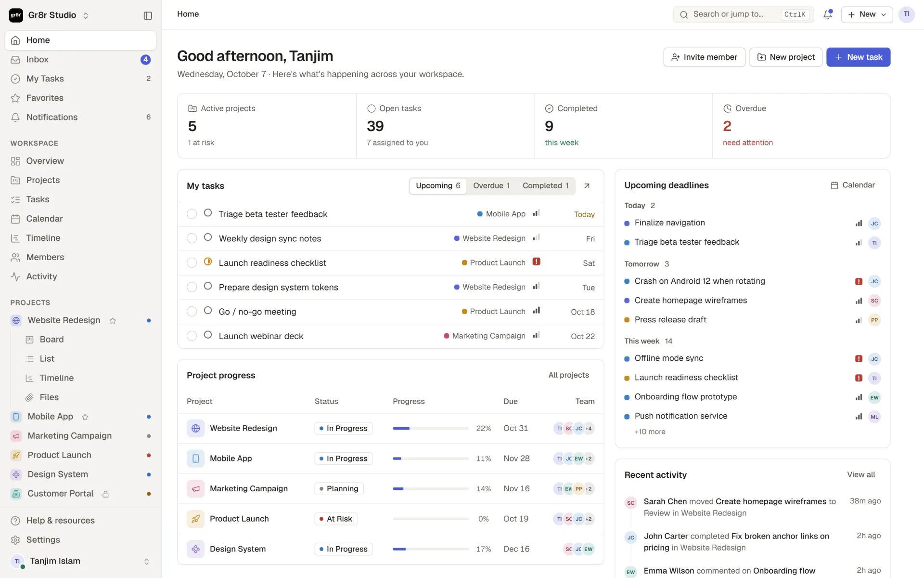
Task: Switch to the Completed tasks tab
Action: coord(545,186)
